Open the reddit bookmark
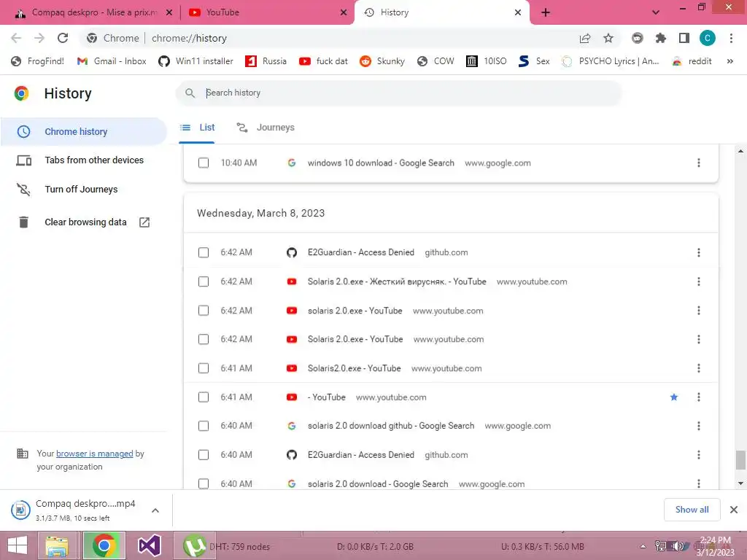 (x=692, y=61)
